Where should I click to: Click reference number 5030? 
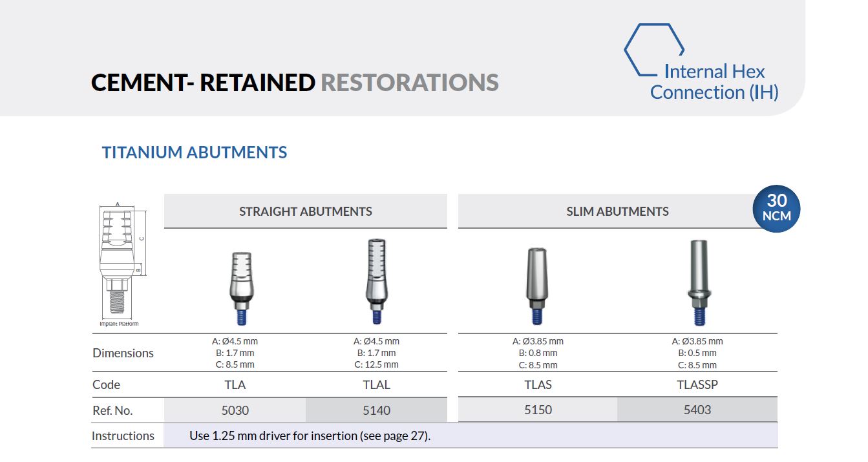235,410
